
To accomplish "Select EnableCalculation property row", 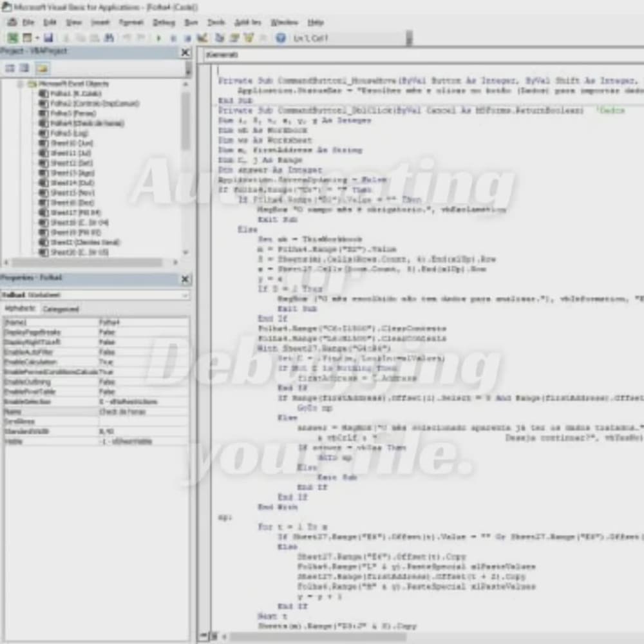I will [96, 362].
